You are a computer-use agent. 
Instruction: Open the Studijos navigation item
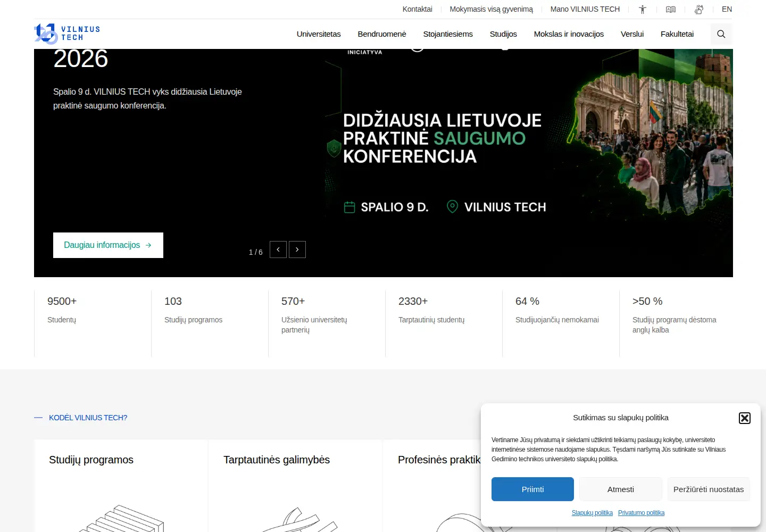[x=503, y=34]
